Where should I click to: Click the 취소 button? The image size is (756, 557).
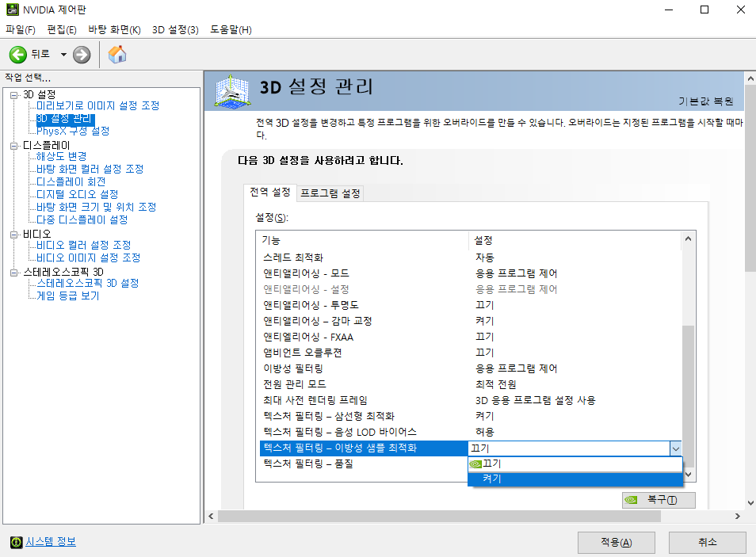pyautogui.click(x=708, y=543)
